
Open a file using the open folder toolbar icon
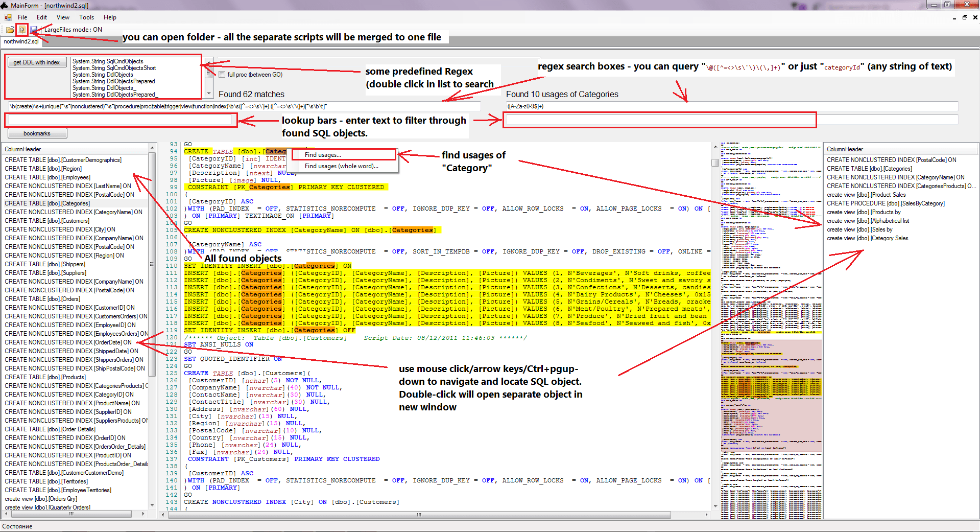click(9, 29)
